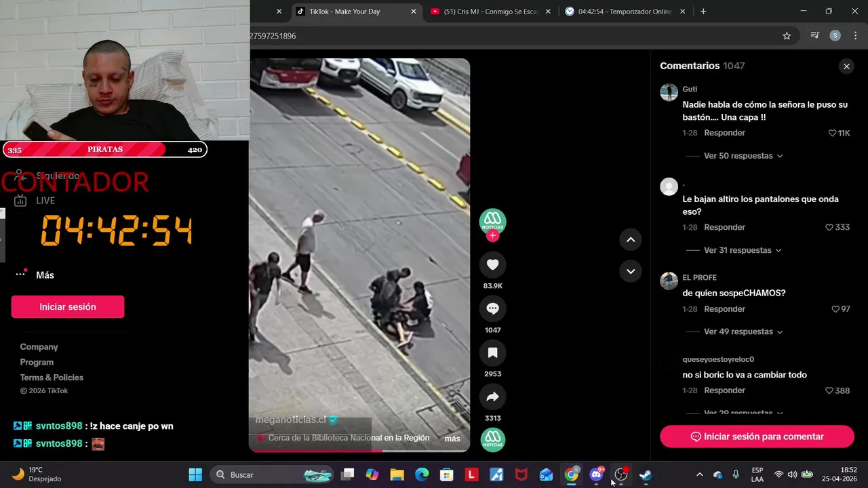Expand Ver 31 respuestas replies

743,250
